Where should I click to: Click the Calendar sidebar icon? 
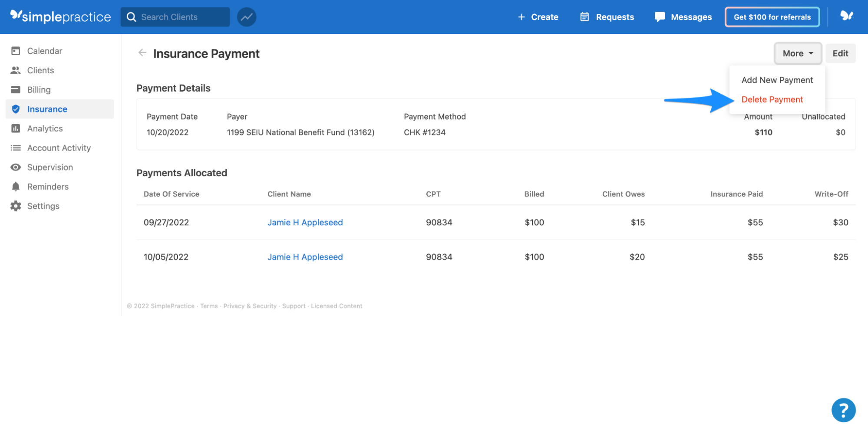[16, 51]
